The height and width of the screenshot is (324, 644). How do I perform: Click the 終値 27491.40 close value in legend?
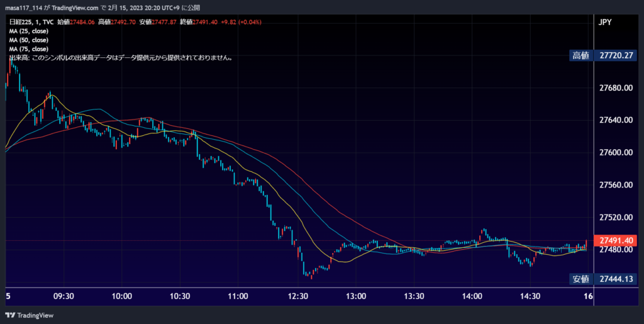tap(199, 22)
